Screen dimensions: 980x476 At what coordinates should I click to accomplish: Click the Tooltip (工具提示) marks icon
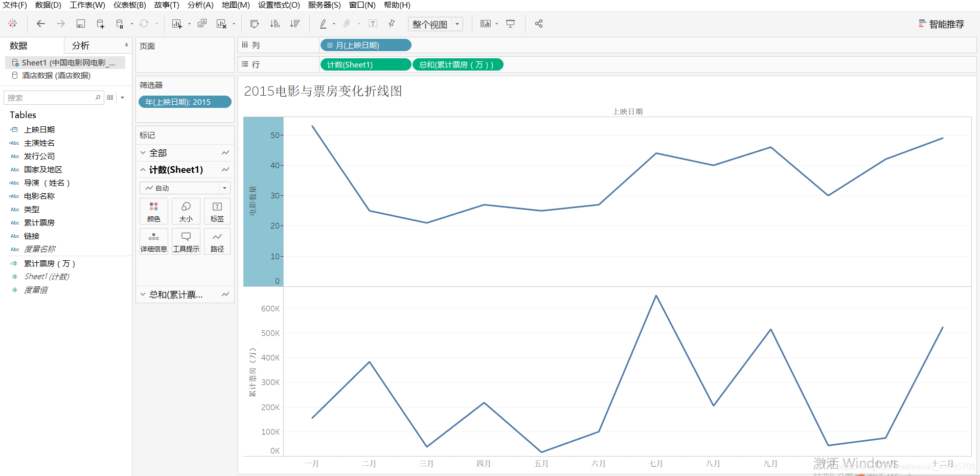[186, 240]
